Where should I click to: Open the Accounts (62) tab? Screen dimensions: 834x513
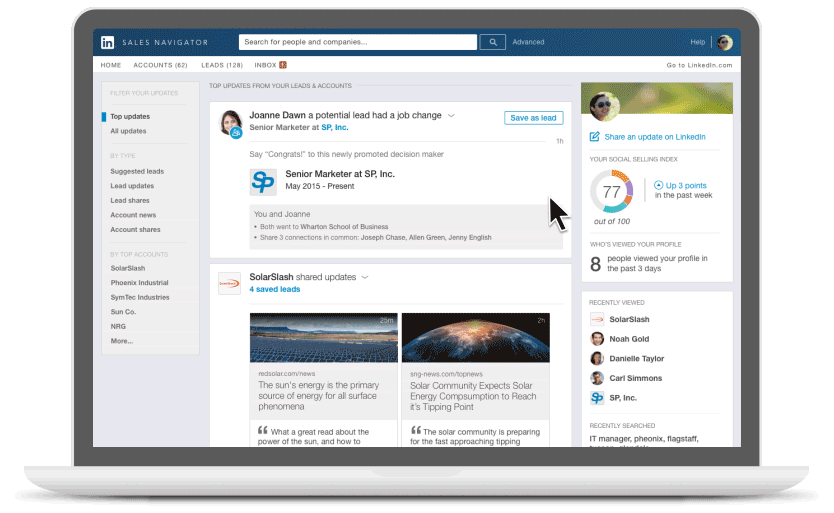160,65
